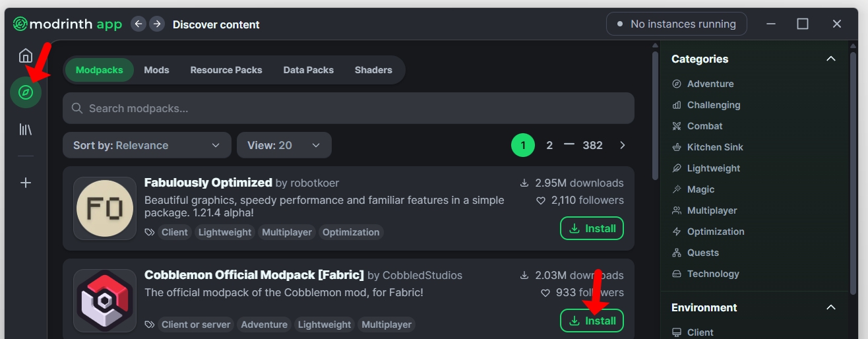Viewport: 868px width, 339px height.
Task: Toggle the Lightweight category filter
Action: coord(714,168)
